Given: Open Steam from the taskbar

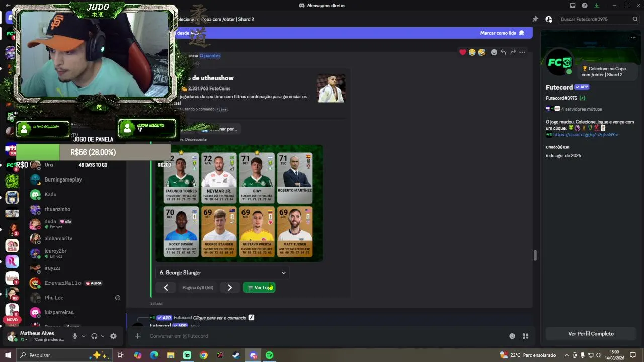Looking at the screenshot, I should click(236, 355).
